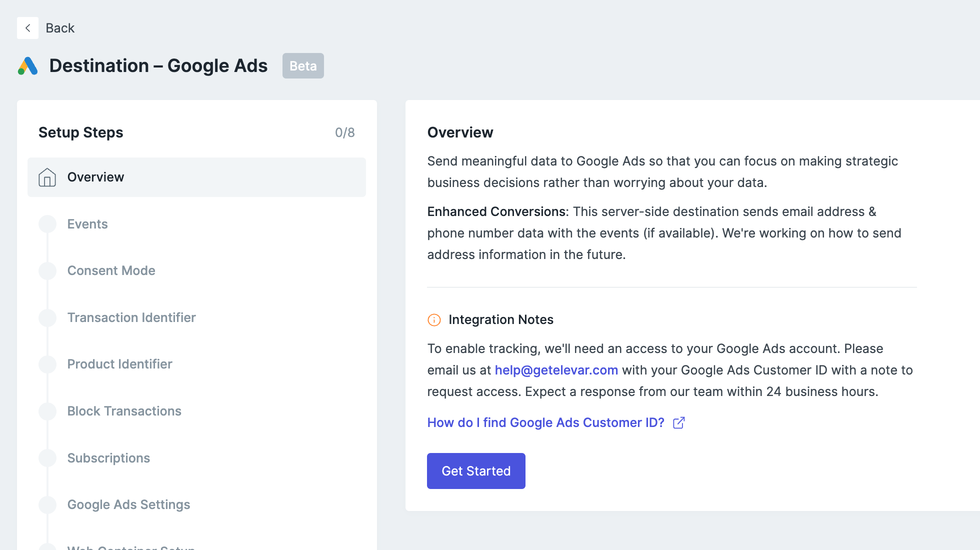The image size is (980, 550).
Task: Click the Google Ads logo icon
Action: (28, 66)
